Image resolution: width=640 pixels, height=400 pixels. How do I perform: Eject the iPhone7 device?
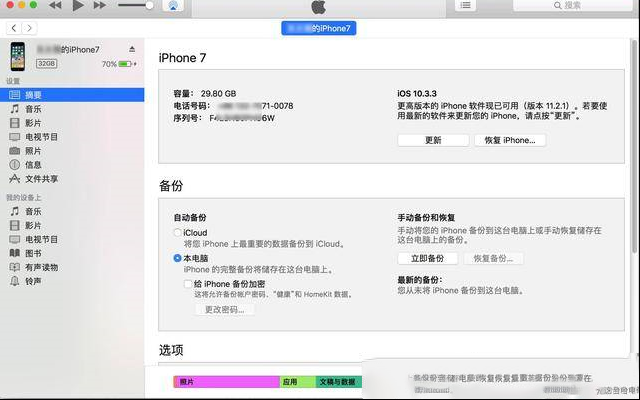click(132, 49)
